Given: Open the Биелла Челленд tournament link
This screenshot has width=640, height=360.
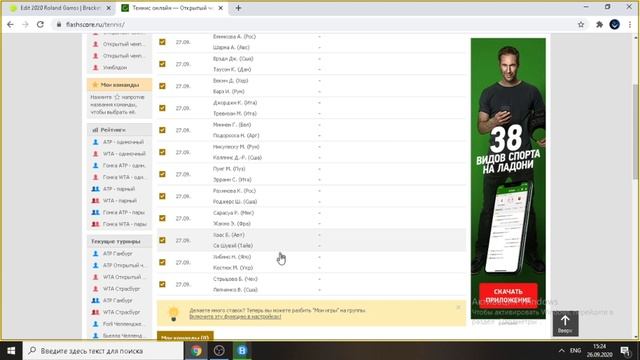Looking at the screenshot, I should click(x=122, y=336).
